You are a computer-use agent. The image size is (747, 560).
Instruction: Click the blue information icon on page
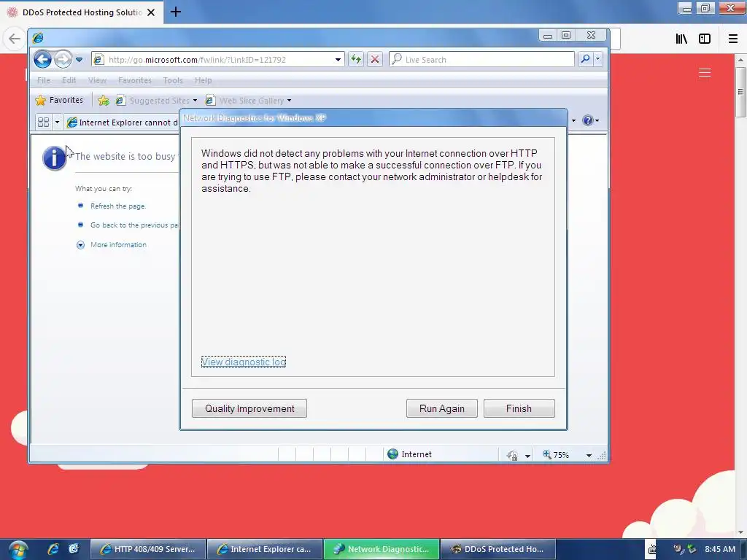tap(54, 158)
